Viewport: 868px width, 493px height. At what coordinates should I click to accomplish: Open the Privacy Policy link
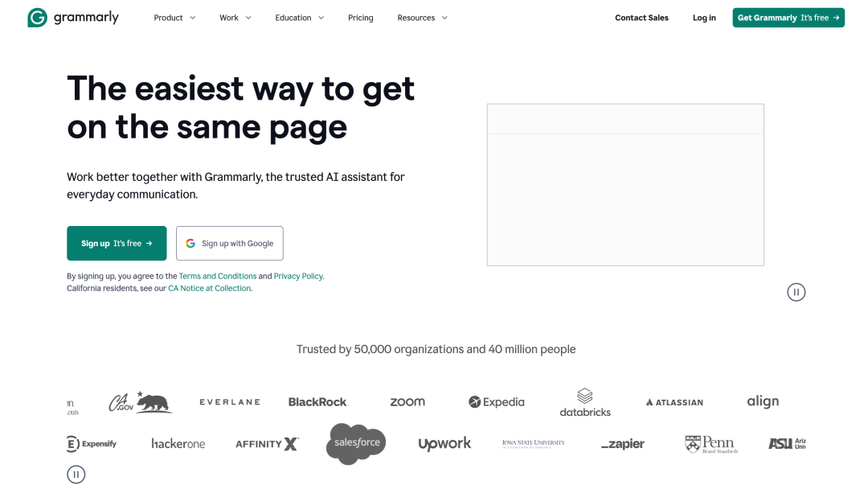pyautogui.click(x=298, y=276)
